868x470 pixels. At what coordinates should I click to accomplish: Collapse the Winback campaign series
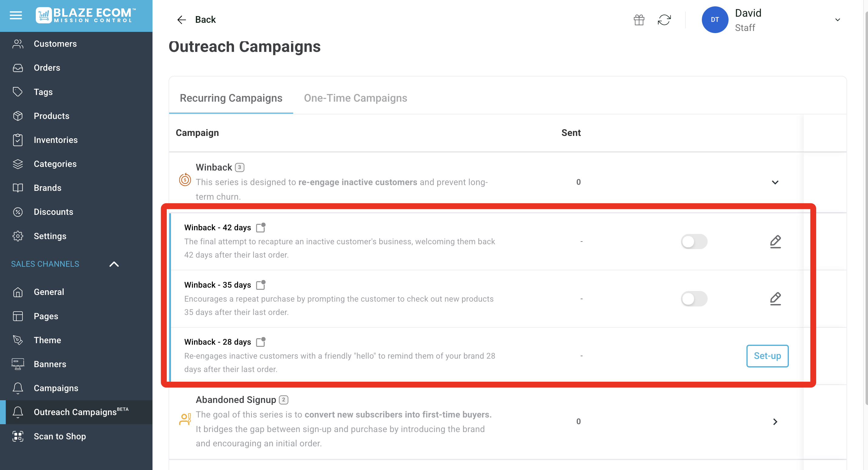[775, 182]
